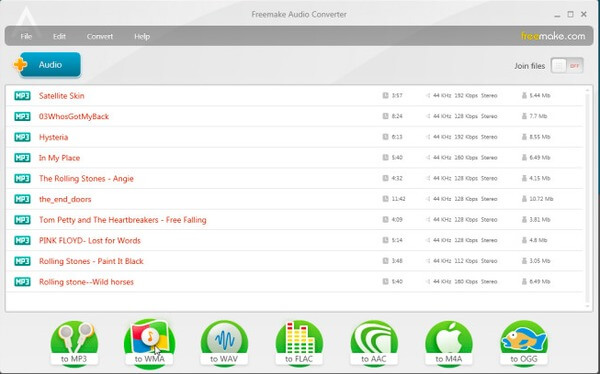Convert files to MP3 format

74,343
